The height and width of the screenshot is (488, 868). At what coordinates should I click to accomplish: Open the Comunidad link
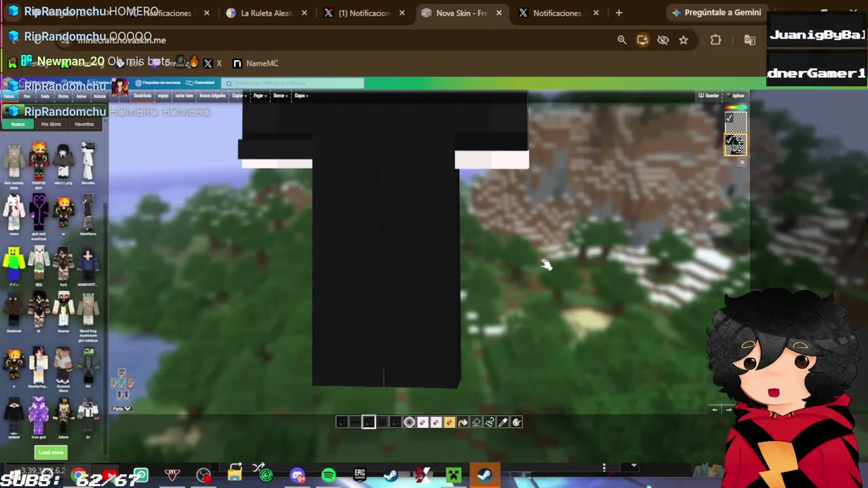[x=201, y=83]
